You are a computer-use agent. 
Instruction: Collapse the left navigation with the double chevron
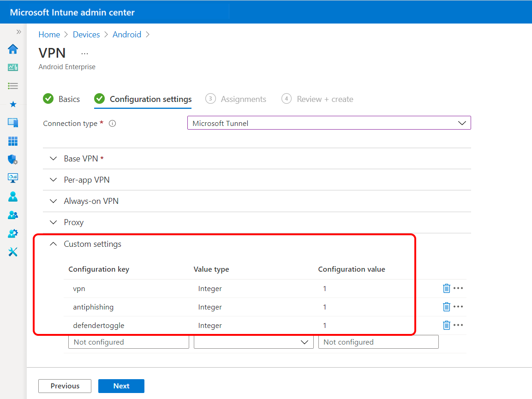click(19, 31)
